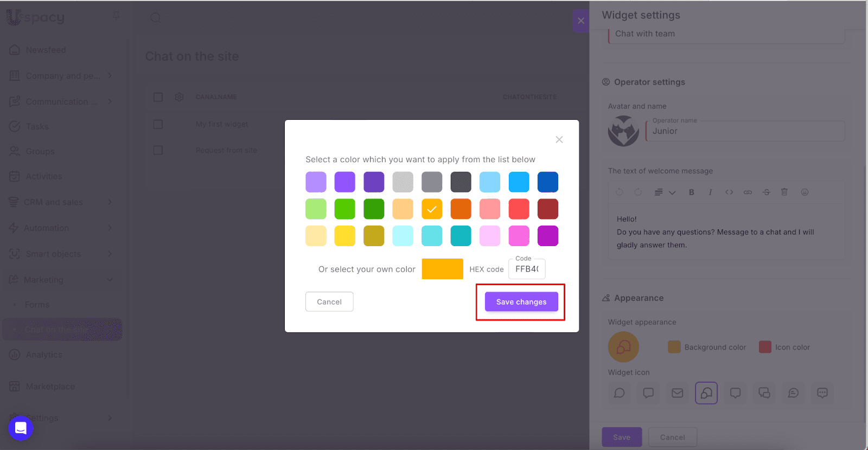Open the custom orange color picker box
Screen dimensions: 868x450
442,269
